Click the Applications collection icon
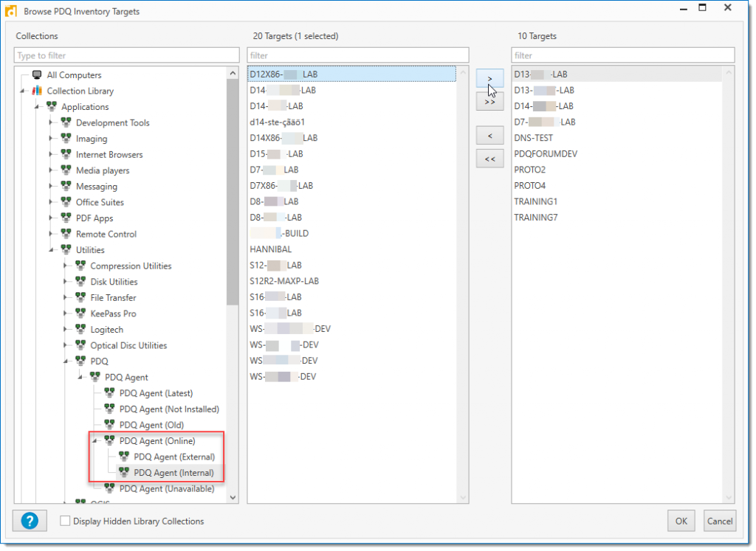The image size is (756, 551). coord(52,106)
